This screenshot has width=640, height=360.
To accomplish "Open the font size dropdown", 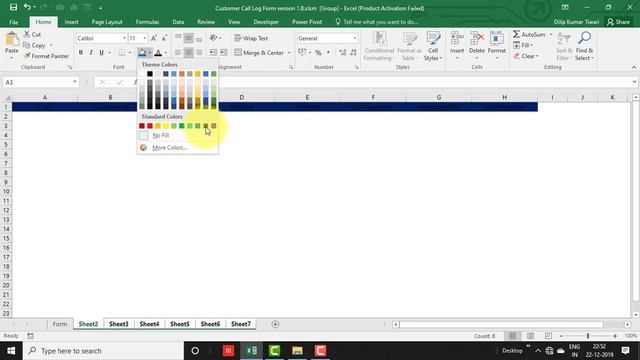I will click(144, 38).
